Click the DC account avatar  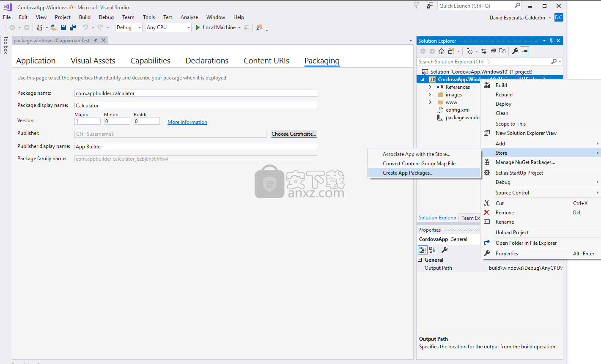[559, 17]
